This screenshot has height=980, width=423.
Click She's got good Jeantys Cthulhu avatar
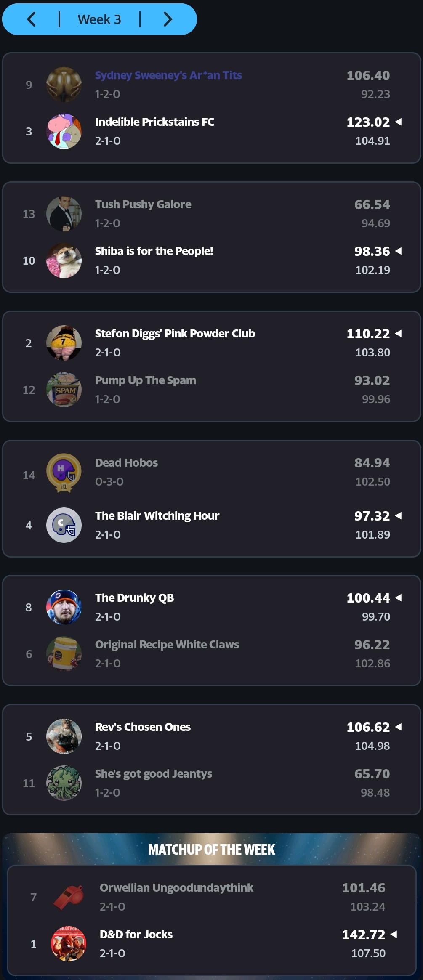64,783
